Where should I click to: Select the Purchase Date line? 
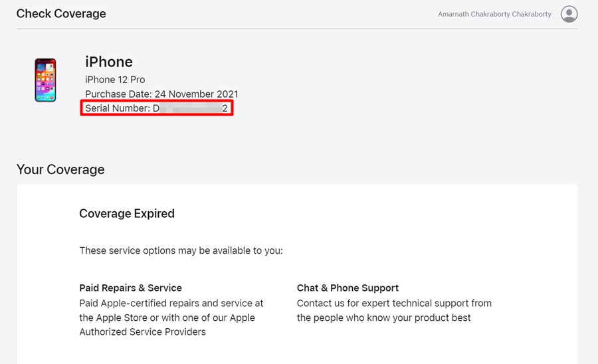161,94
